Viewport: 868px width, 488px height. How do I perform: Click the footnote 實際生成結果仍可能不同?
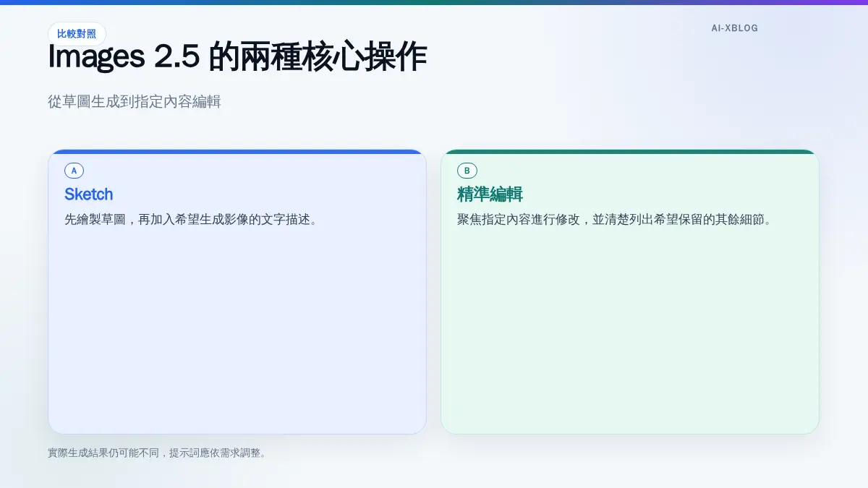click(157, 453)
